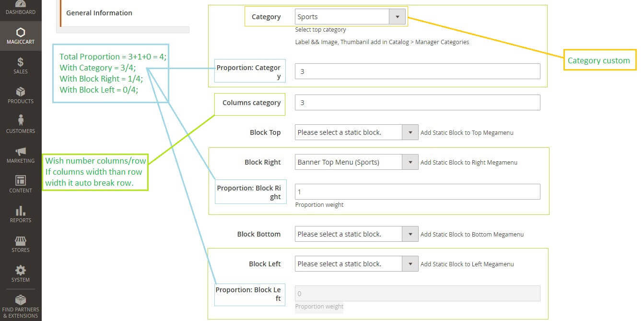Screen dimensions: 644x321
Task: Expand the Category dropdown showing Sports
Action: [x=350, y=17]
